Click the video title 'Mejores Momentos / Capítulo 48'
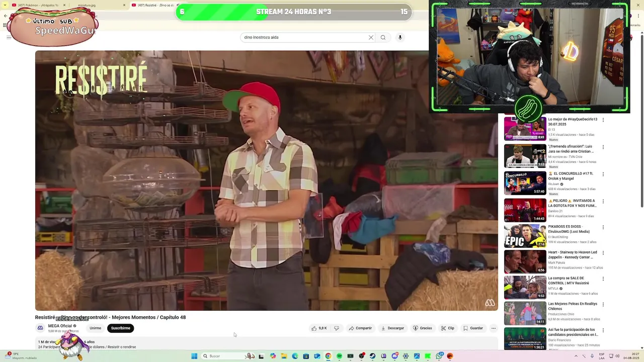The height and width of the screenshot is (362, 644). tap(149, 317)
